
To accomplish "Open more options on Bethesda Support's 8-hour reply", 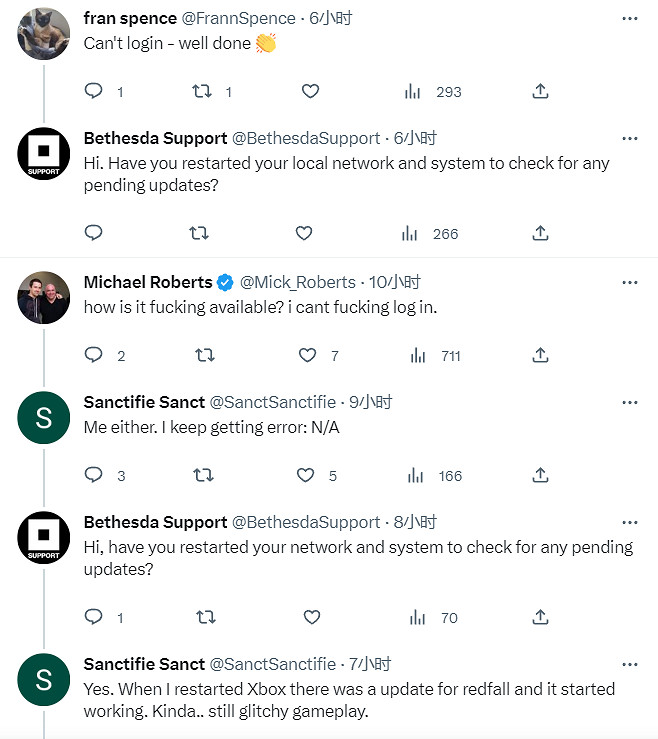I will pyautogui.click(x=629, y=522).
